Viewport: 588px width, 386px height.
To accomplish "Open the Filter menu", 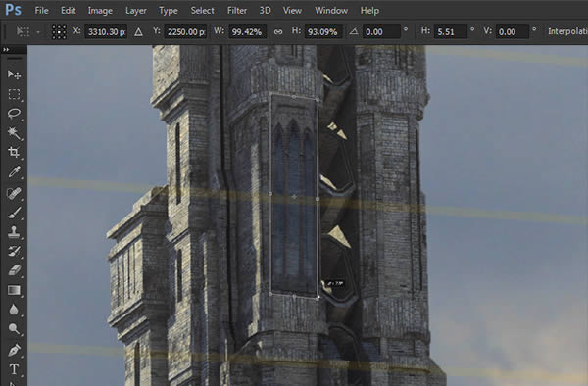I will 236,11.
